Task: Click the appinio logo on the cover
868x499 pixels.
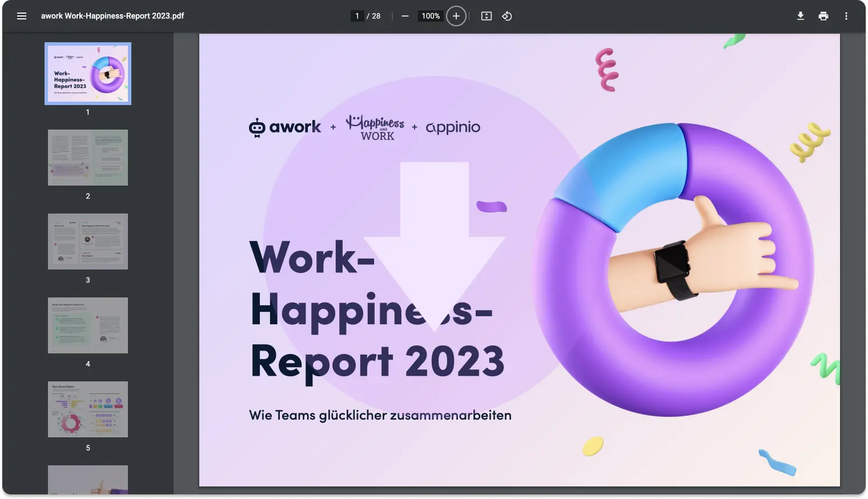Action: coord(453,127)
